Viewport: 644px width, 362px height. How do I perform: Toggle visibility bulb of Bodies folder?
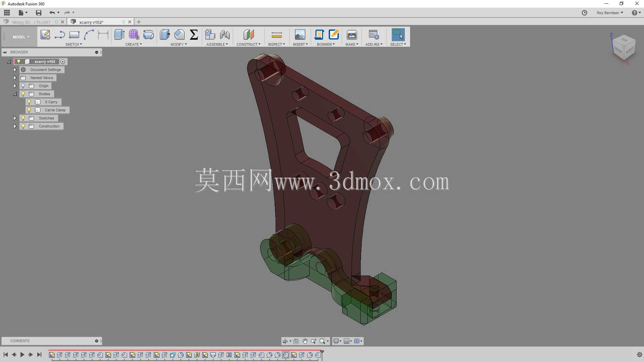click(x=23, y=94)
